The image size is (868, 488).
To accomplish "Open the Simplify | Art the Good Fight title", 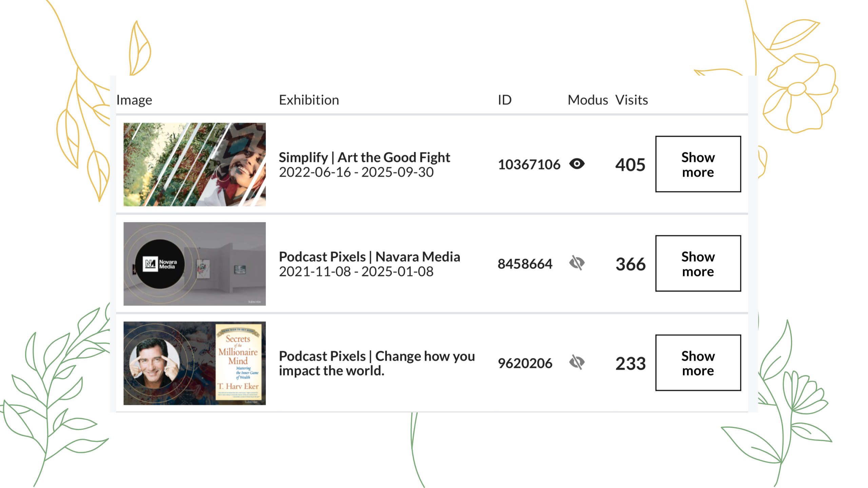I will 364,158.
